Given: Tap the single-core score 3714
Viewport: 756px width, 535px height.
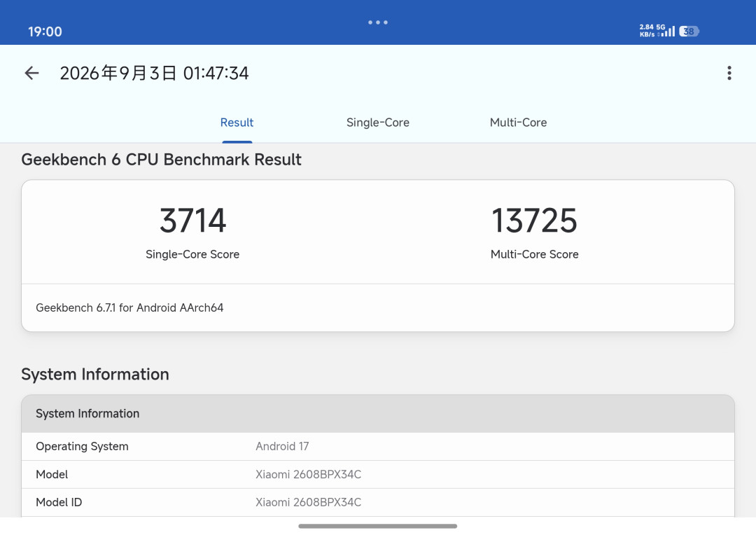Looking at the screenshot, I should (192, 221).
